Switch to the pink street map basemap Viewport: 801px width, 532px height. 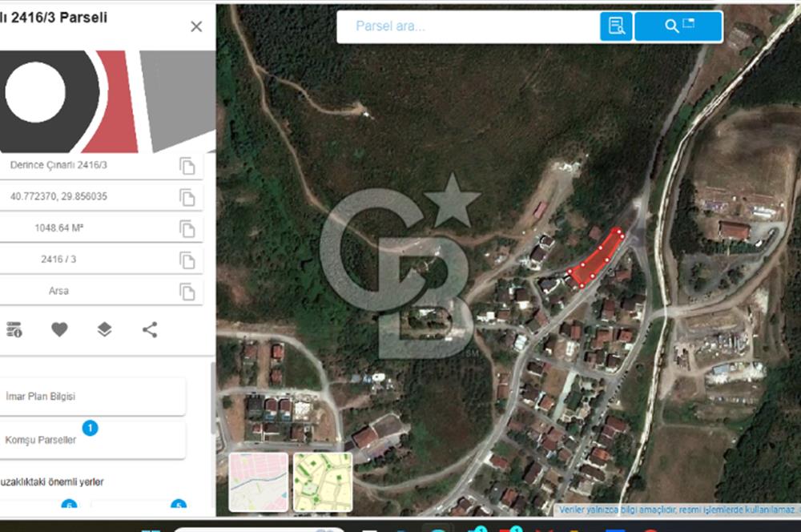[x=258, y=482]
